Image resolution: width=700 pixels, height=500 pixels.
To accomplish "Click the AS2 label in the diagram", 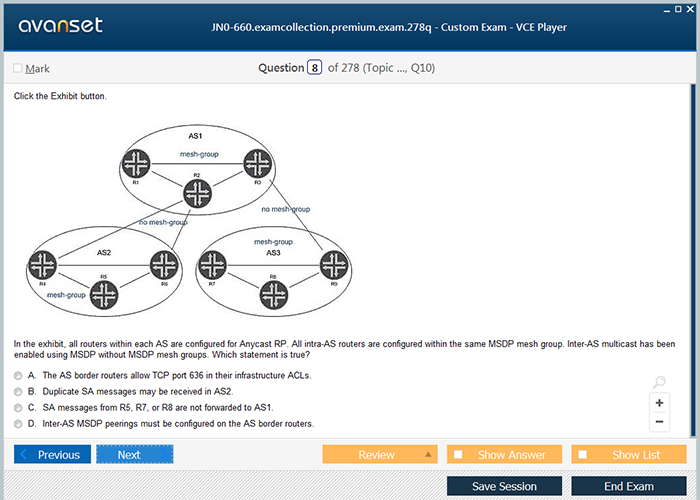I will pyautogui.click(x=104, y=253).
